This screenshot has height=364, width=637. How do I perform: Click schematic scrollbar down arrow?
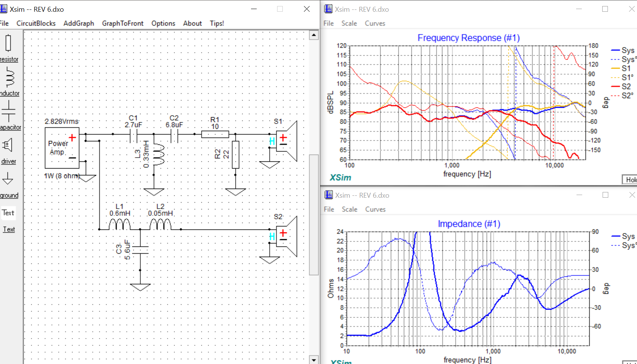pyautogui.click(x=314, y=359)
